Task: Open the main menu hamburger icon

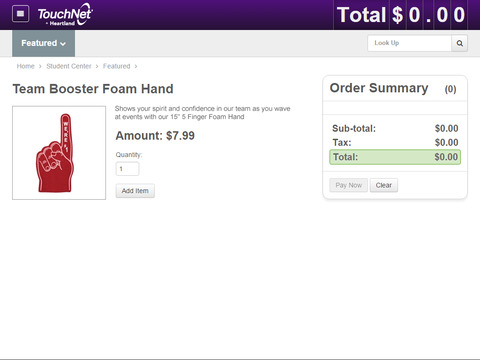Action: (20, 14)
